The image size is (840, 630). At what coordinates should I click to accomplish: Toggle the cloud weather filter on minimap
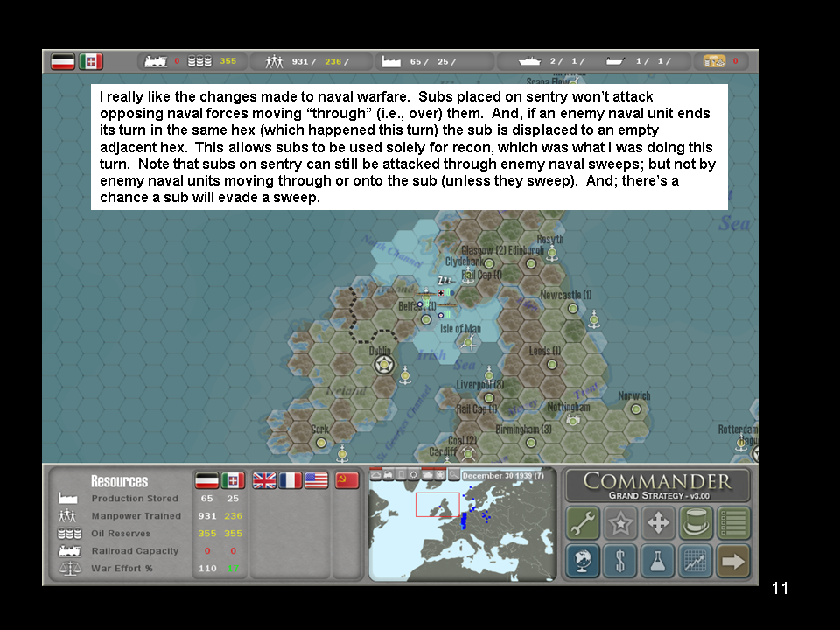[375, 475]
